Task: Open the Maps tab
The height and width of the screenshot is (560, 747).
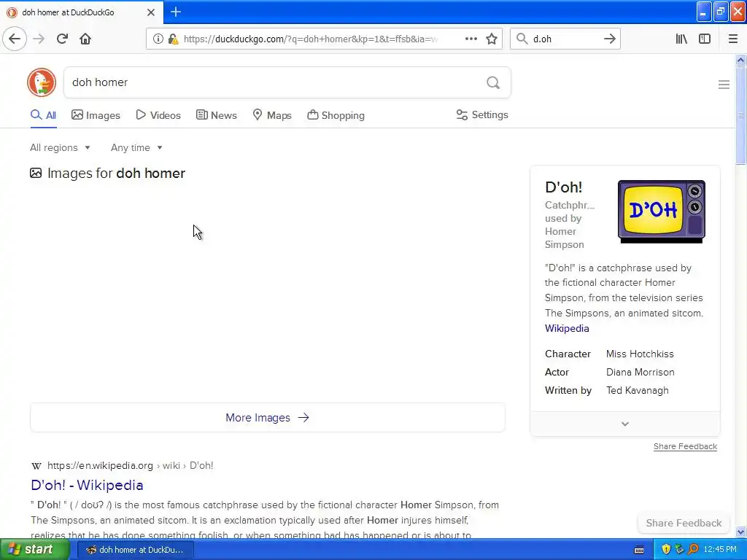Action: (x=272, y=115)
